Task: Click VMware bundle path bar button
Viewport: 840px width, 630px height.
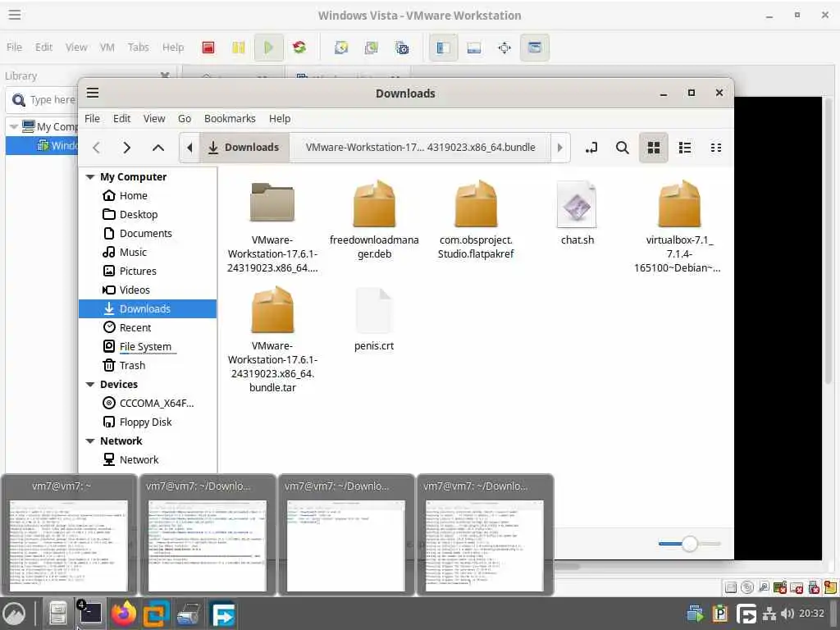Action: (x=420, y=148)
